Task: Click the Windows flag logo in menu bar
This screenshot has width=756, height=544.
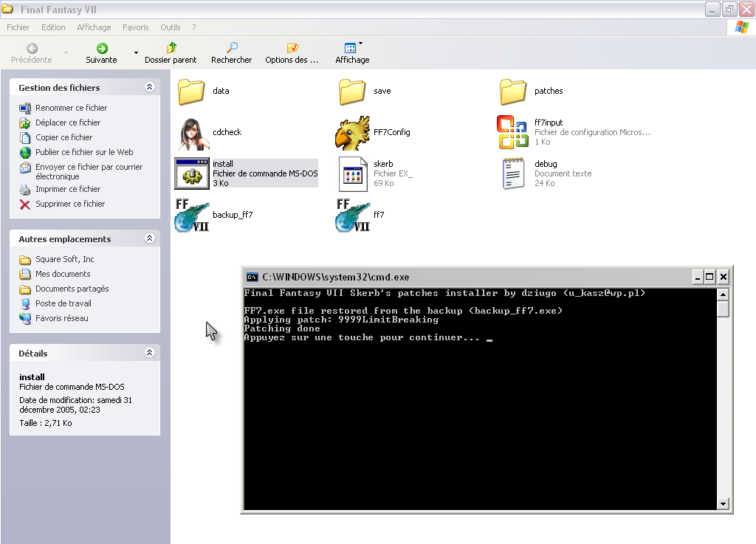Action: pyautogui.click(x=741, y=27)
